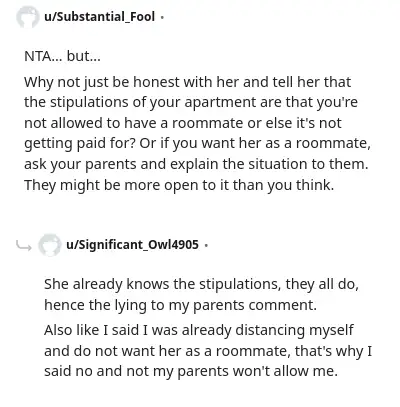400x407 pixels.
Task: Click the line "said no and not my parents"
Action: pyautogui.click(x=191, y=371)
